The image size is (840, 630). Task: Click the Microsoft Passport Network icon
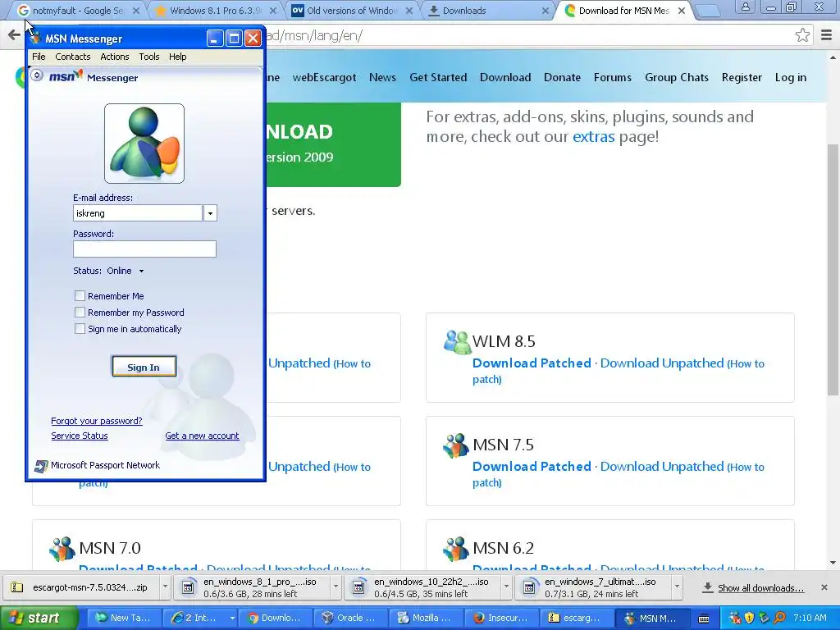tap(41, 466)
